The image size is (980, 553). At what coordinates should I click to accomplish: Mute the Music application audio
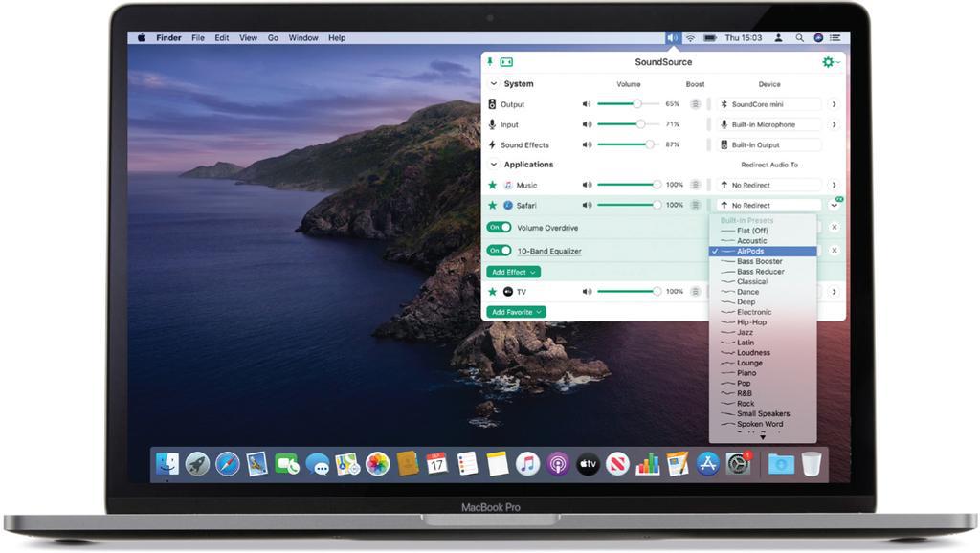(x=587, y=185)
